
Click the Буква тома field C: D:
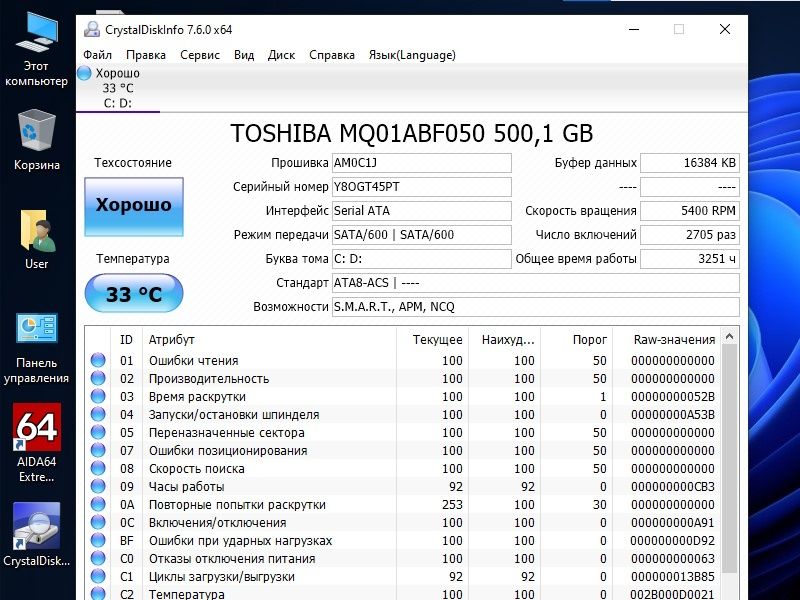tap(421, 259)
